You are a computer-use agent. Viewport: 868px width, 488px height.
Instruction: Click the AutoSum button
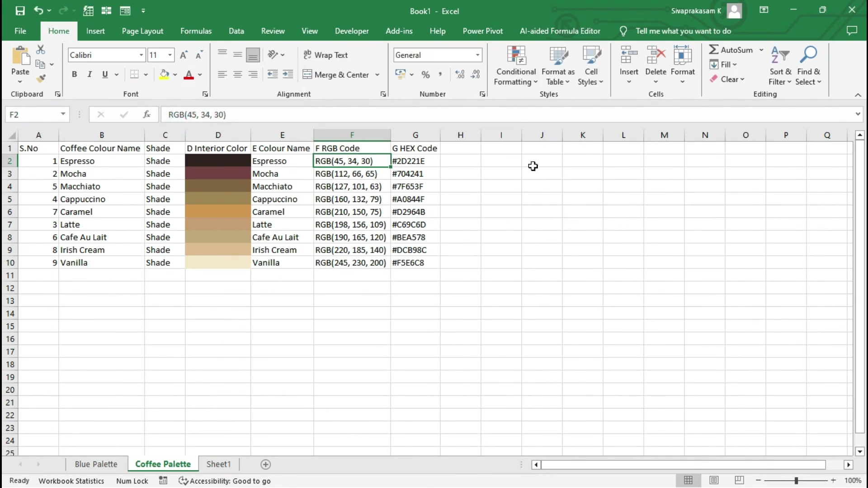tap(731, 50)
